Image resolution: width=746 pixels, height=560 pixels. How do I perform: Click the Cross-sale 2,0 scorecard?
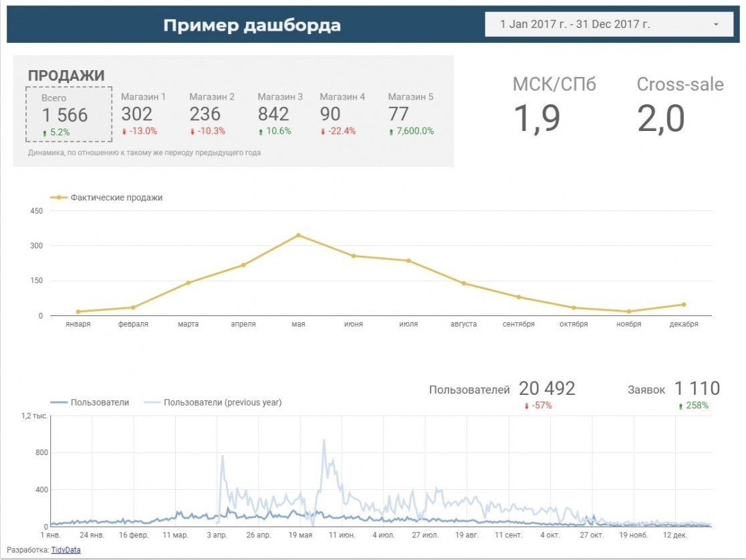[x=680, y=104]
